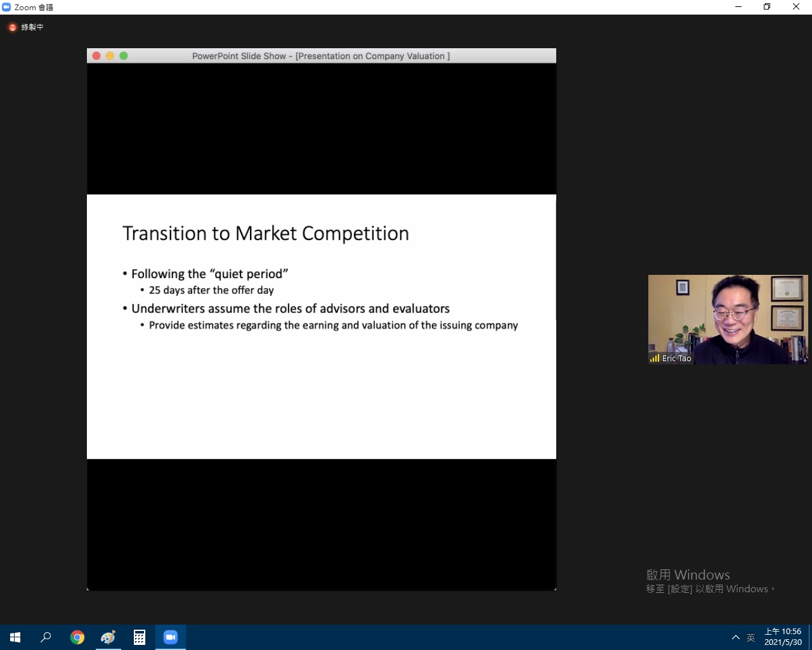Open taskbar search magnifier
Image resolution: width=812 pixels, height=650 pixels.
pos(46,637)
